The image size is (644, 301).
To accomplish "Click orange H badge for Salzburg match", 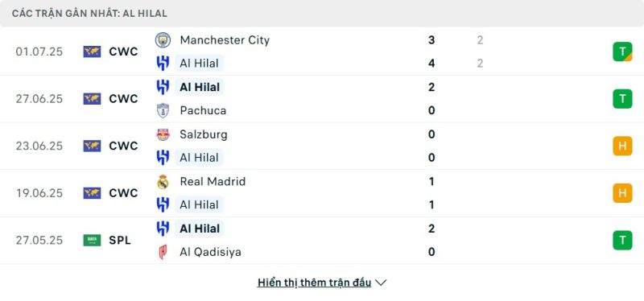I will pos(622,146).
